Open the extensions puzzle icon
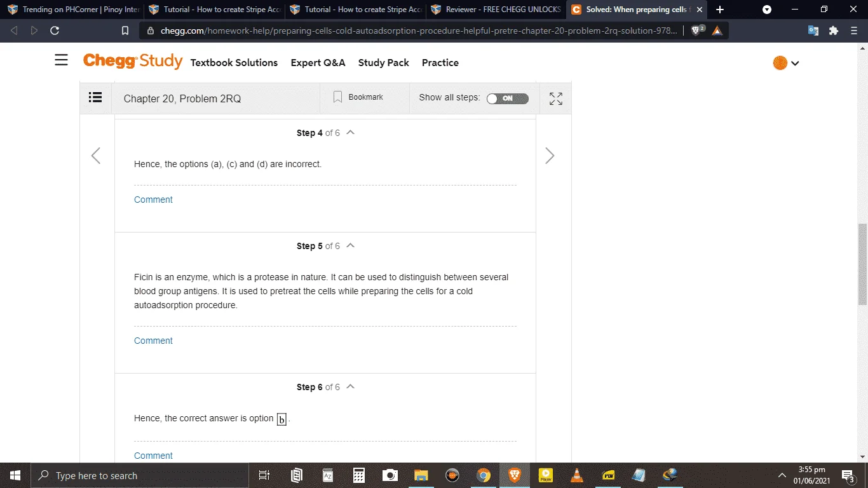 click(x=834, y=30)
